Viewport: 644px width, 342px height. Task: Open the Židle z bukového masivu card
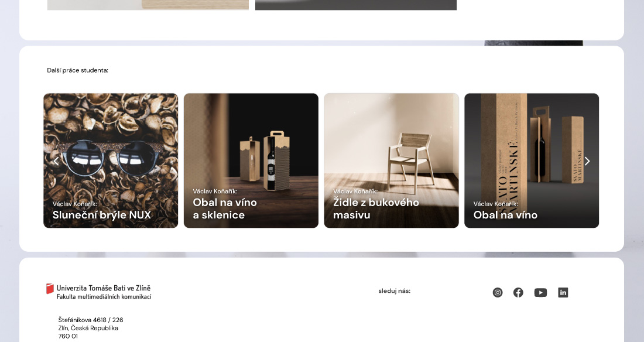(x=392, y=160)
